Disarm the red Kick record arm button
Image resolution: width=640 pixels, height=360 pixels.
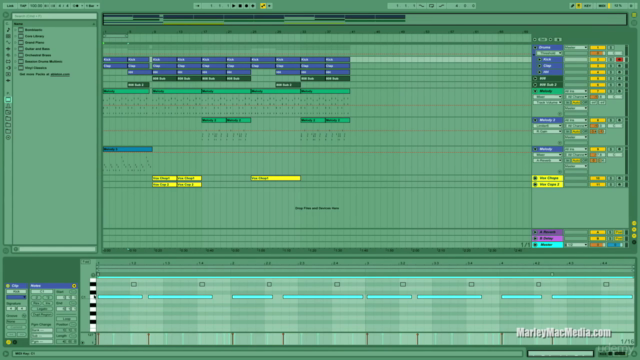point(619,60)
